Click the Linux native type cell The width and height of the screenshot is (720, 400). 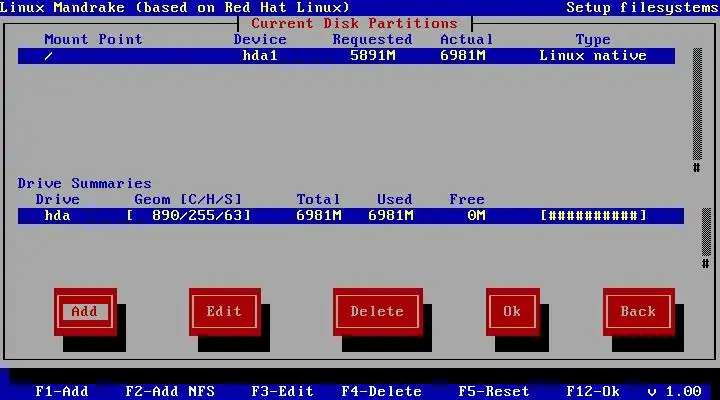(x=593, y=56)
